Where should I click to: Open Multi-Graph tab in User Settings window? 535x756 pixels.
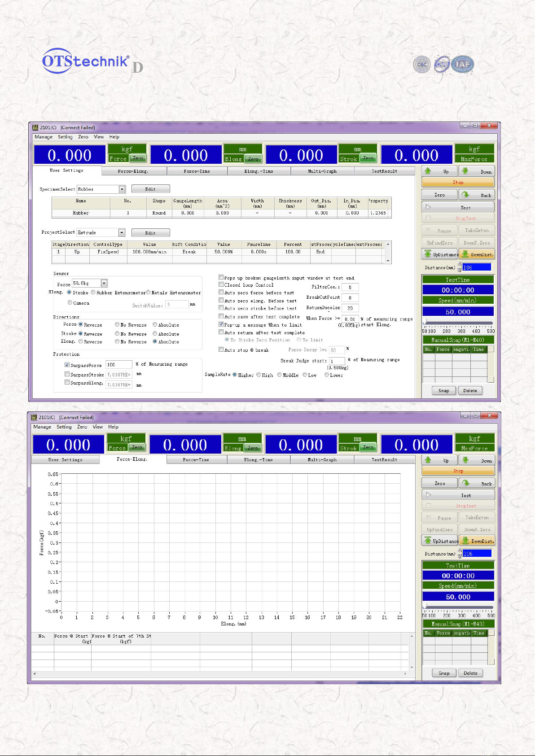322,171
